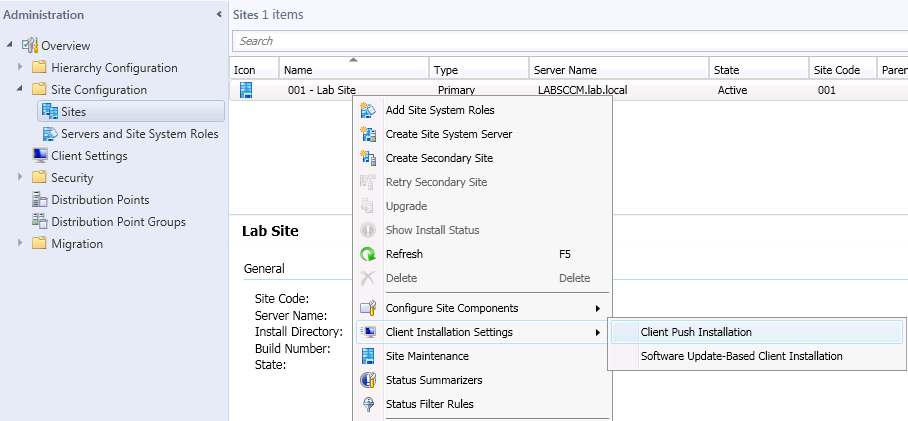This screenshot has width=908, height=421.
Task: Expand the Migration node
Action: click(20, 243)
